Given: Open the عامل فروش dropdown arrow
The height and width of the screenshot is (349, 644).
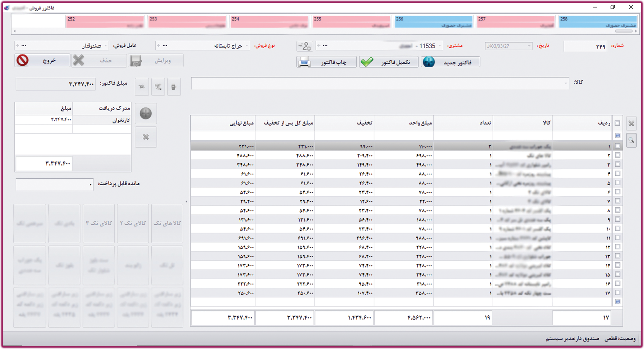Looking at the screenshot, I should tap(106, 46).
